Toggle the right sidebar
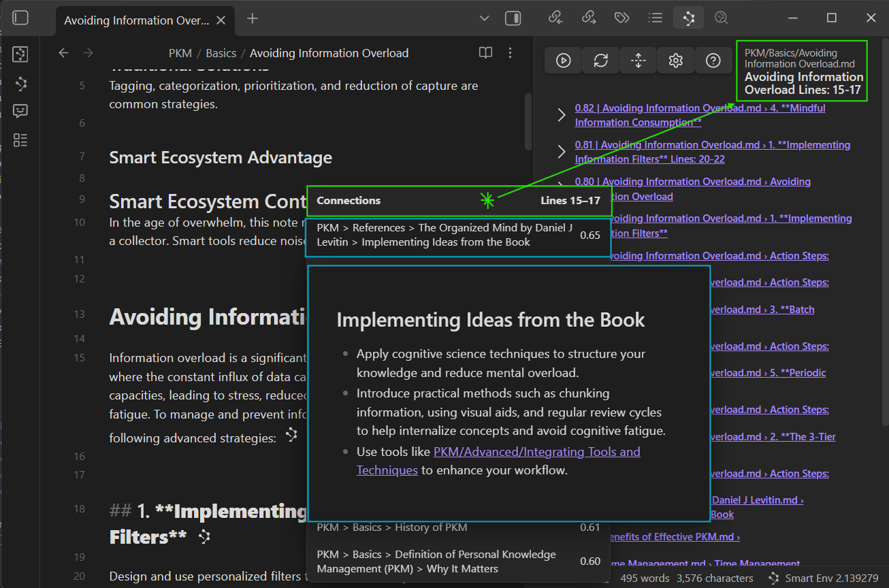Screen dimensions: 889x588 click(513, 18)
